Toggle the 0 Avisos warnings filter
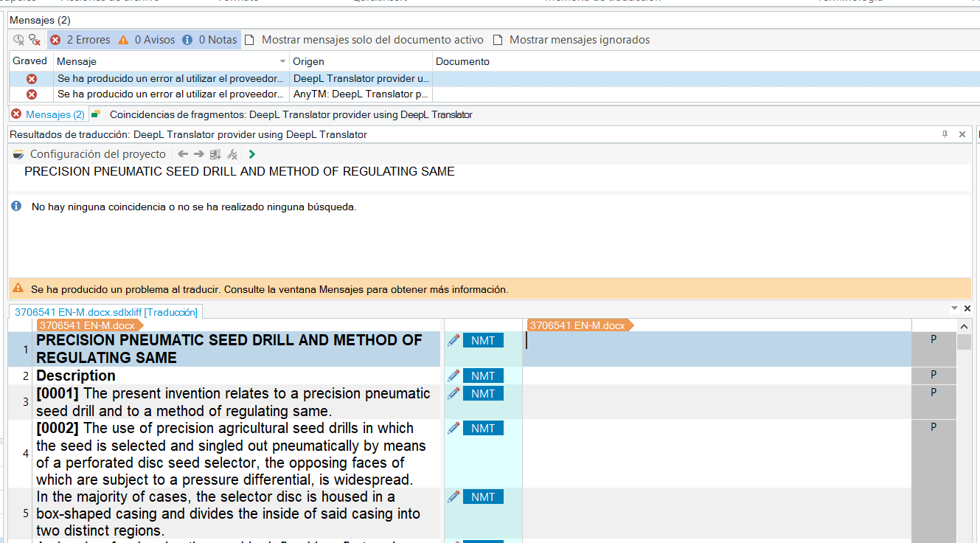The image size is (980, 543). tap(147, 40)
